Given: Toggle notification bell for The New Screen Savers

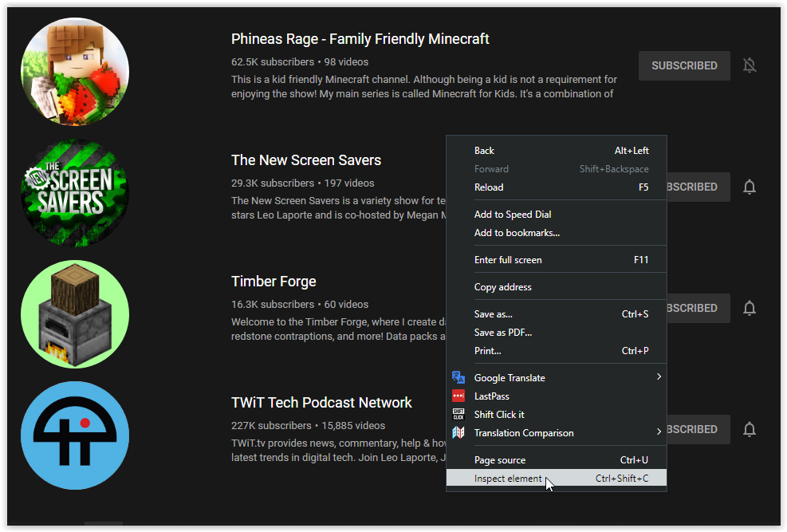Looking at the screenshot, I should 750,187.
